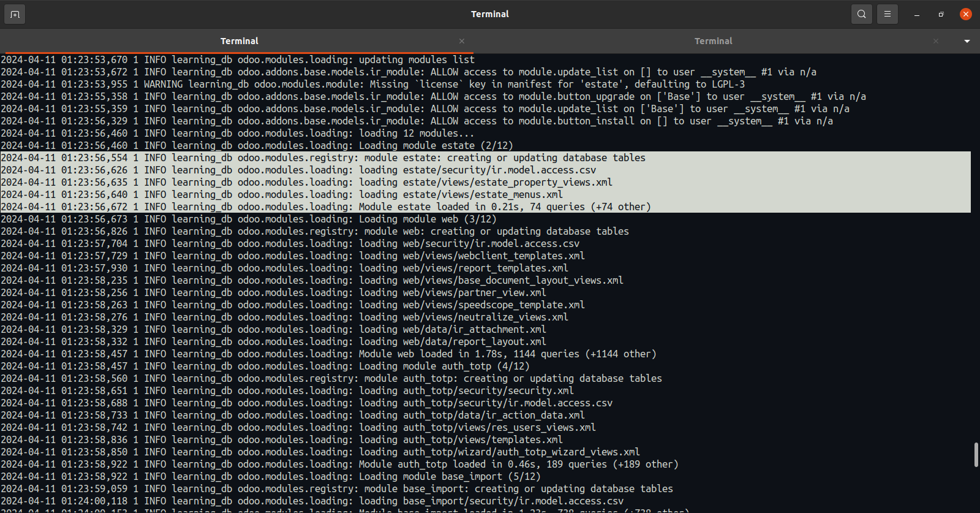The height and width of the screenshot is (513, 980).
Task: Click the WARNING line about missing license key
Action: point(373,84)
